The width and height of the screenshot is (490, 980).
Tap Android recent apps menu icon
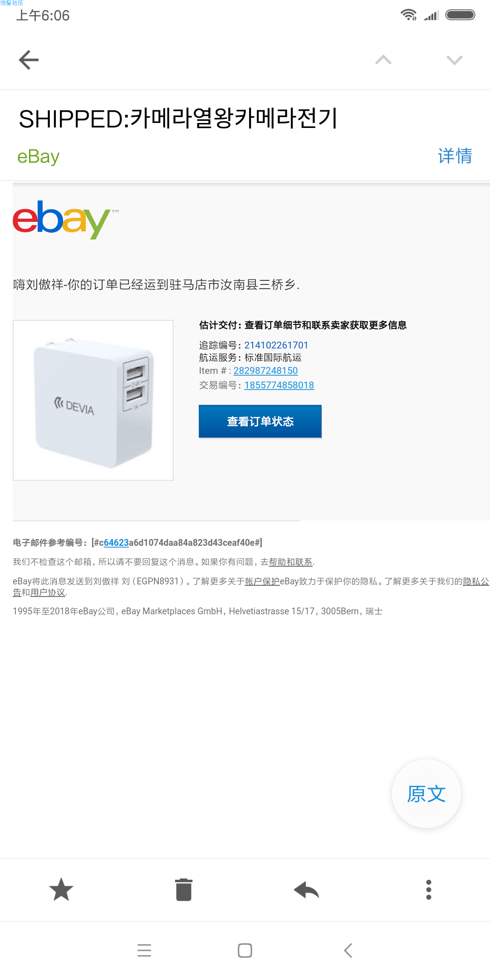[144, 950]
